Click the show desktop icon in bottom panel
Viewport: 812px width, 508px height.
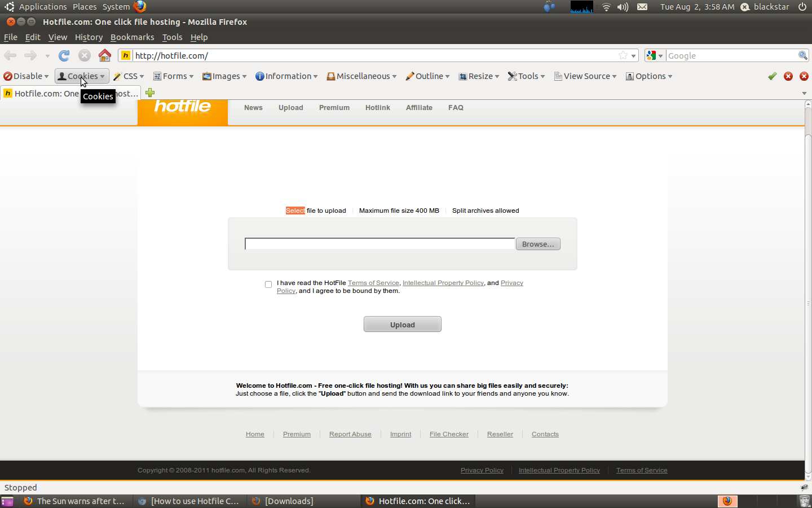7,501
